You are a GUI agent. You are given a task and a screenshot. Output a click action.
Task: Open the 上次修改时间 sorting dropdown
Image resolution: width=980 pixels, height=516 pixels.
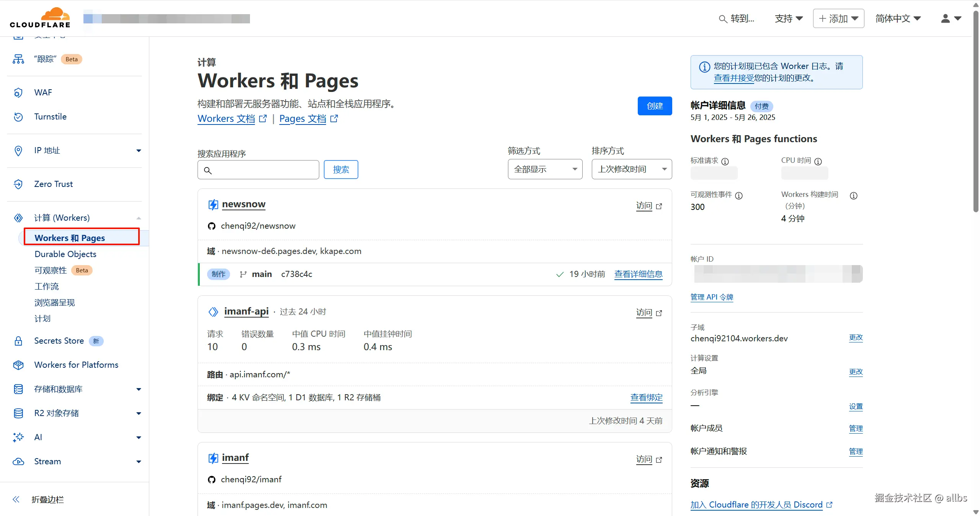(631, 169)
